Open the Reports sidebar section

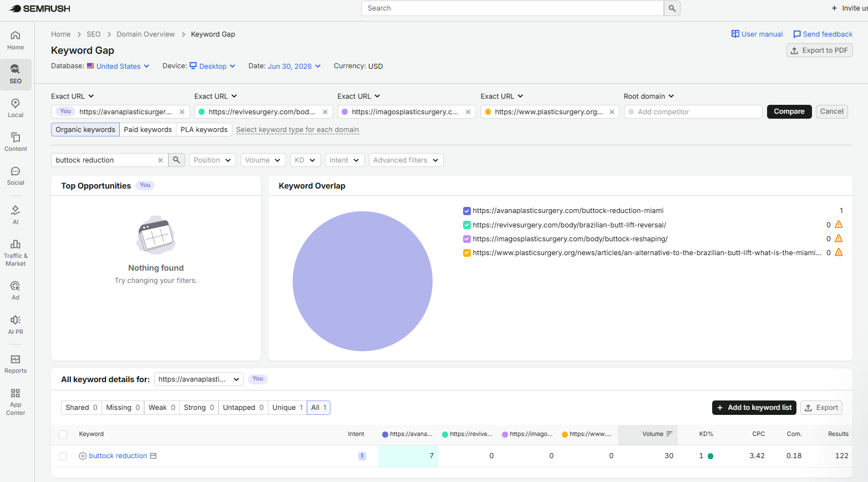(16, 364)
